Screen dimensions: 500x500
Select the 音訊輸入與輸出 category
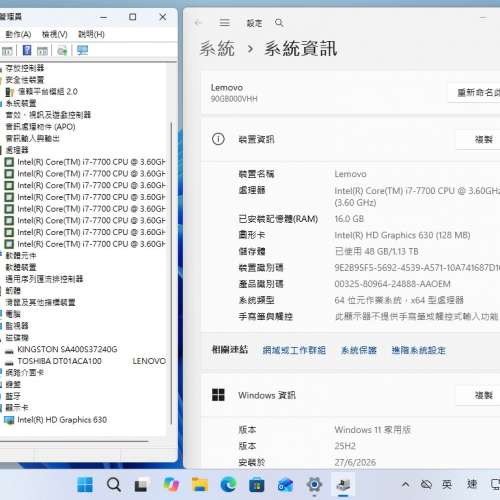tap(33, 138)
